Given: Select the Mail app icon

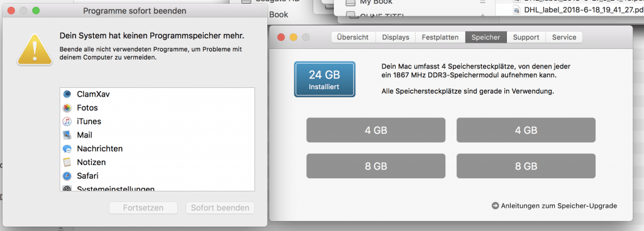Looking at the screenshot, I should (67, 135).
